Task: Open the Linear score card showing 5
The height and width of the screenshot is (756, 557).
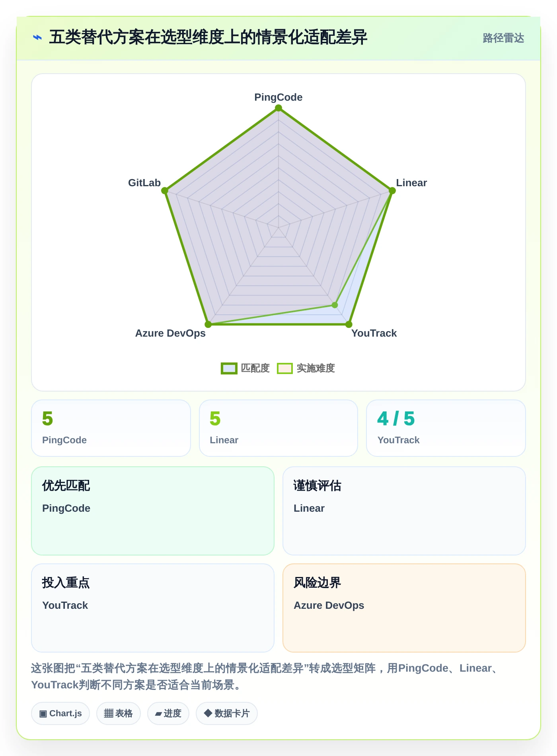Action: click(278, 428)
